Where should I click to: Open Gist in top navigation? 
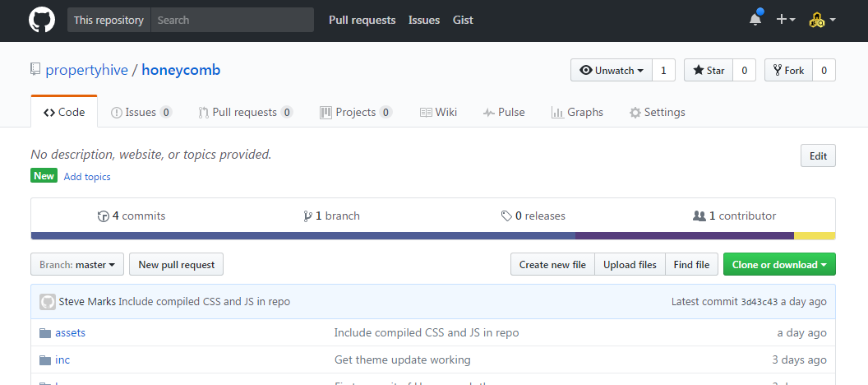(463, 20)
